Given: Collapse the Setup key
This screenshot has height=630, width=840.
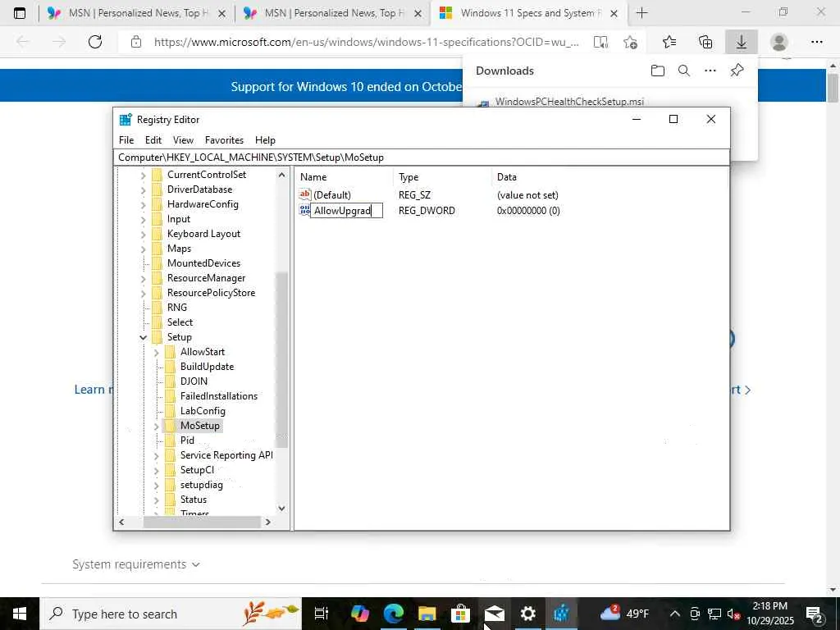Looking at the screenshot, I should click(143, 337).
